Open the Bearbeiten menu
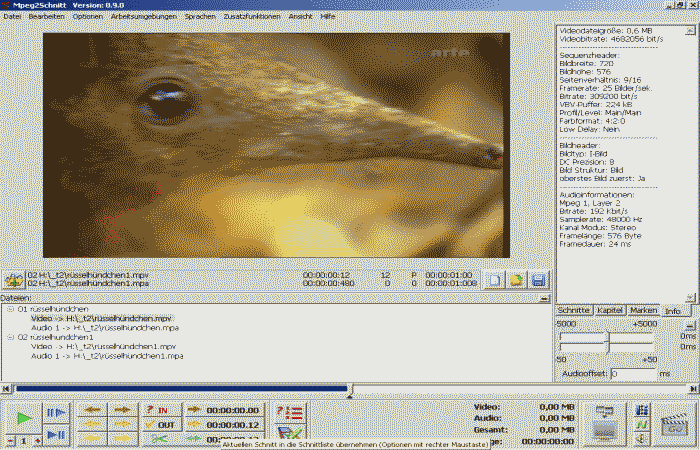Image resolution: width=700 pixels, height=450 pixels. click(x=47, y=17)
